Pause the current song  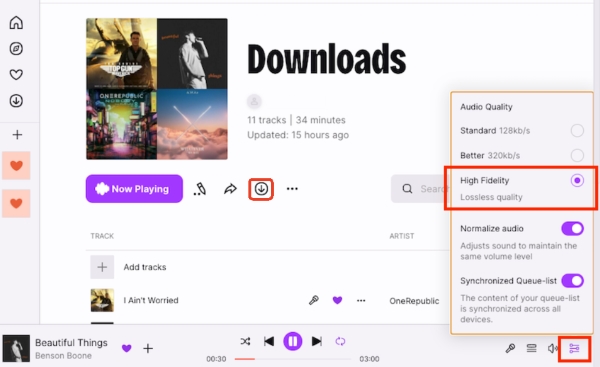293,341
